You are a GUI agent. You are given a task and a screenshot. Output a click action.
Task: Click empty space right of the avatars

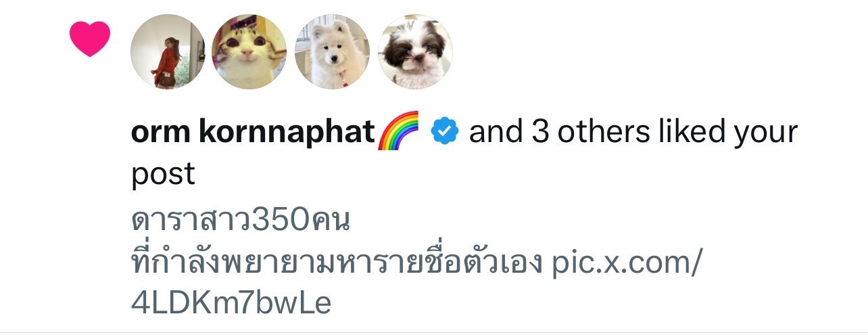[642, 51]
